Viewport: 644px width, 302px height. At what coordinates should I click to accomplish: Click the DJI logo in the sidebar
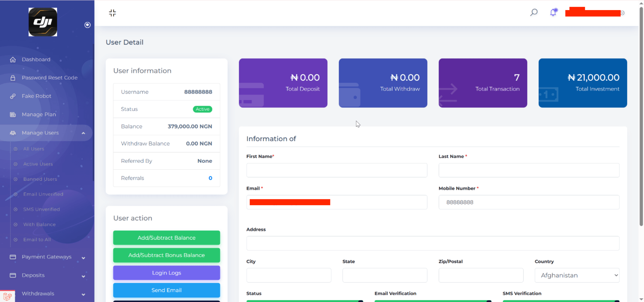43,22
